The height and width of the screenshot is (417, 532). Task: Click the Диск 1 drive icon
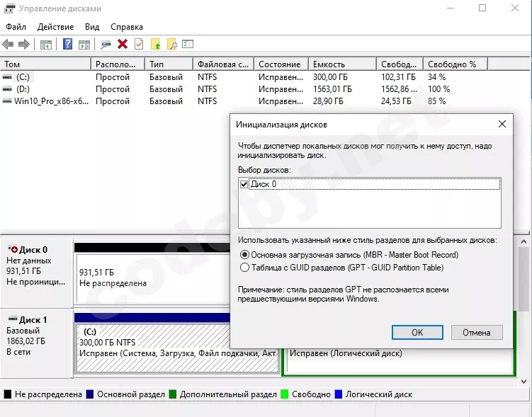pyautogui.click(x=13, y=319)
